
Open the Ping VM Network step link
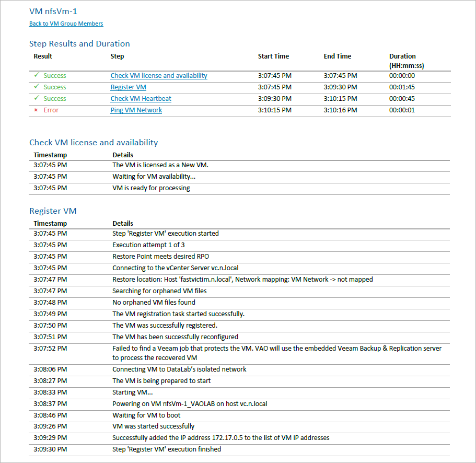pyautogui.click(x=136, y=110)
